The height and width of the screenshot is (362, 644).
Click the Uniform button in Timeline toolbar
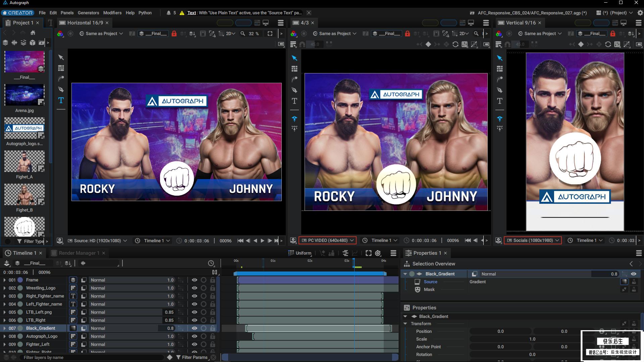pos(300,253)
